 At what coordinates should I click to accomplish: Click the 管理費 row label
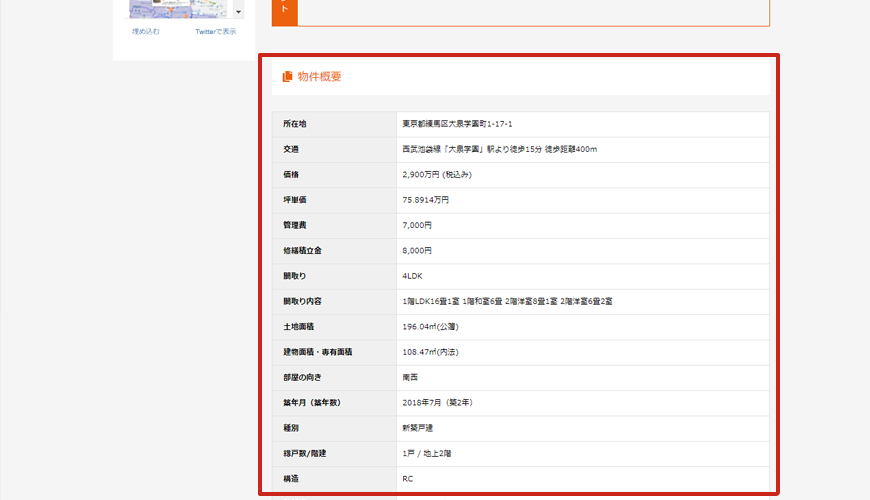point(295,225)
